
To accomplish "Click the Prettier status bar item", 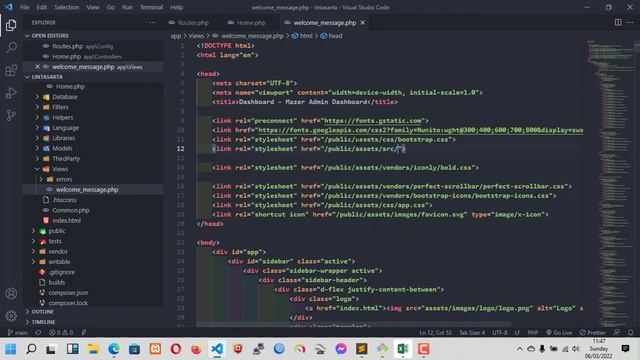I will click(x=593, y=333).
